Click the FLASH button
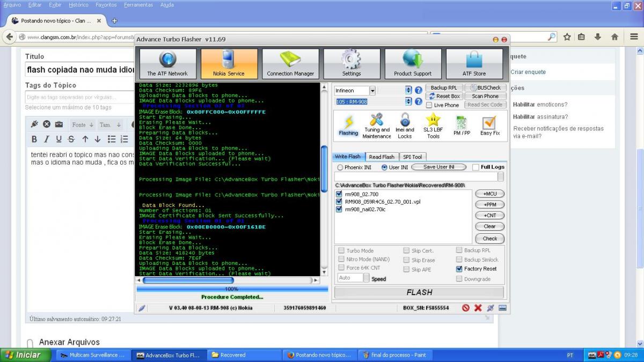644x362 pixels. pyautogui.click(x=419, y=292)
